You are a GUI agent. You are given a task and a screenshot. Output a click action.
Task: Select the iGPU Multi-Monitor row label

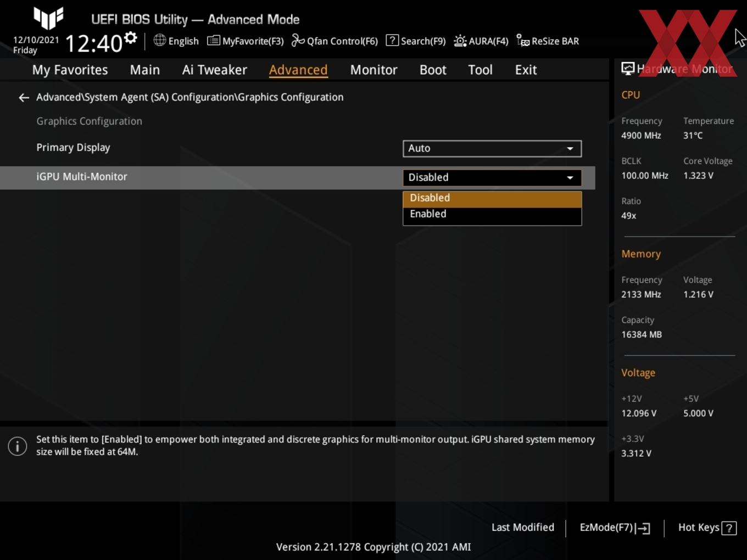coord(82,177)
